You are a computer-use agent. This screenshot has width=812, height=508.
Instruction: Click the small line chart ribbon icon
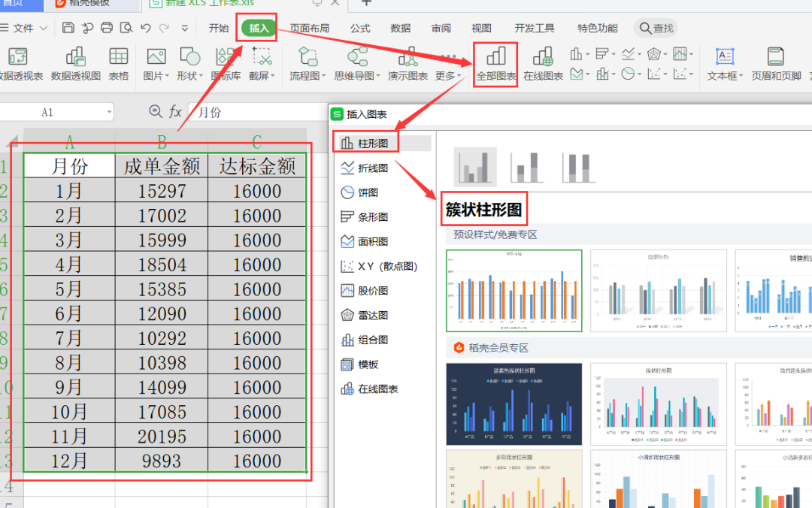click(x=628, y=54)
